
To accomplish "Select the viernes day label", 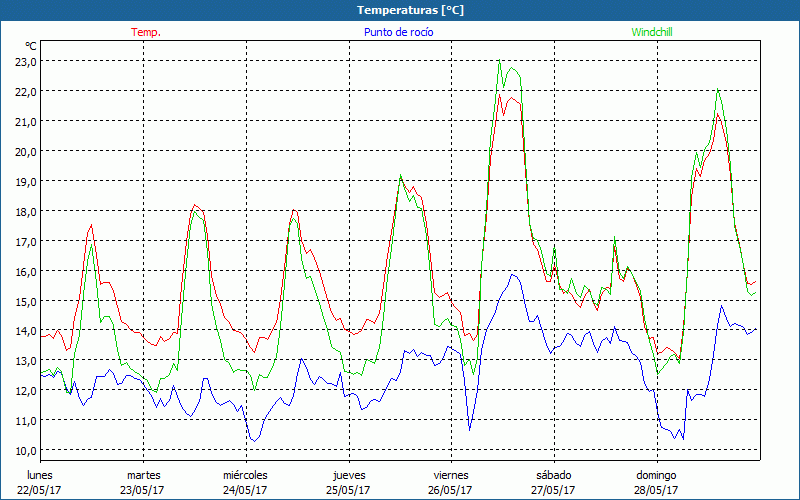I will click(x=451, y=475).
